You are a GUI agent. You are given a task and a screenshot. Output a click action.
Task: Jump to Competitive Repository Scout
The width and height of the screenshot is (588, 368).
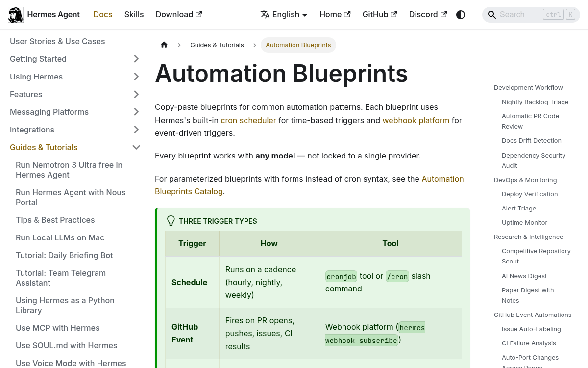pyautogui.click(x=536, y=256)
